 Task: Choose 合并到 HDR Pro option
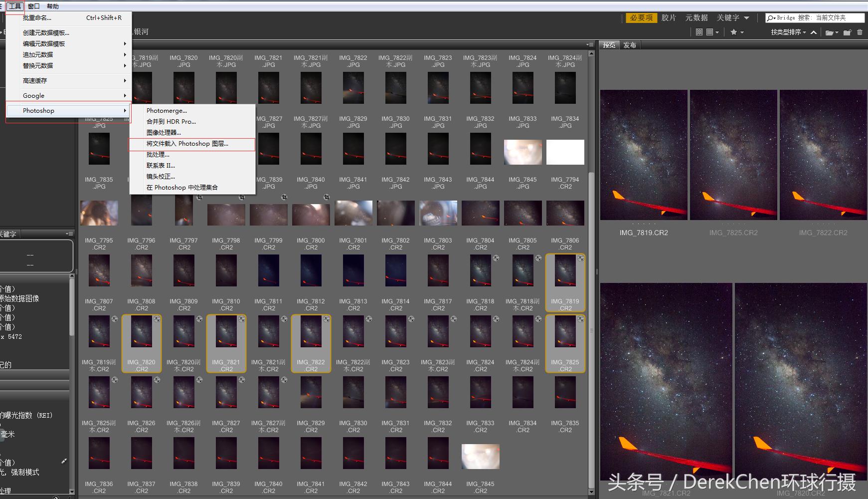click(192, 122)
